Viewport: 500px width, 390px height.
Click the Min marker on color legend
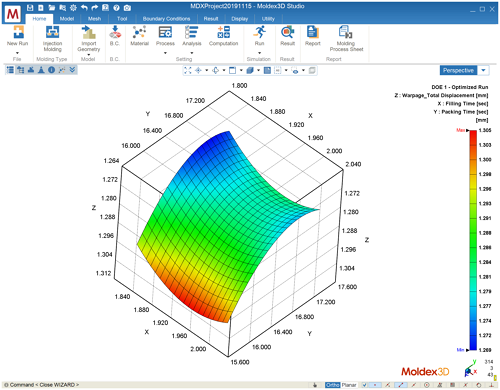tap(463, 350)
